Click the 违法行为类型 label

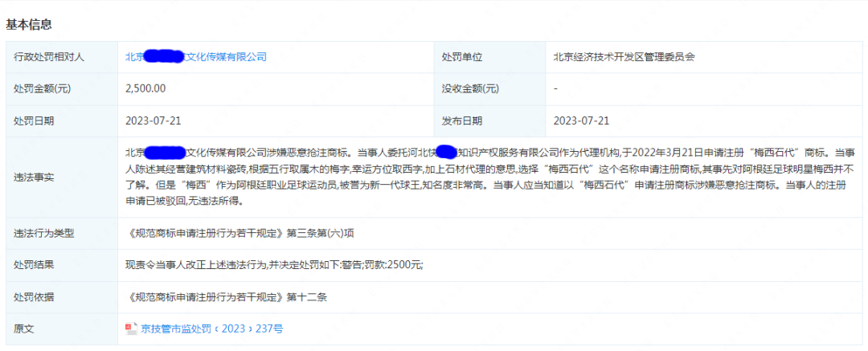pyautogui.click(x=43, y=233)
